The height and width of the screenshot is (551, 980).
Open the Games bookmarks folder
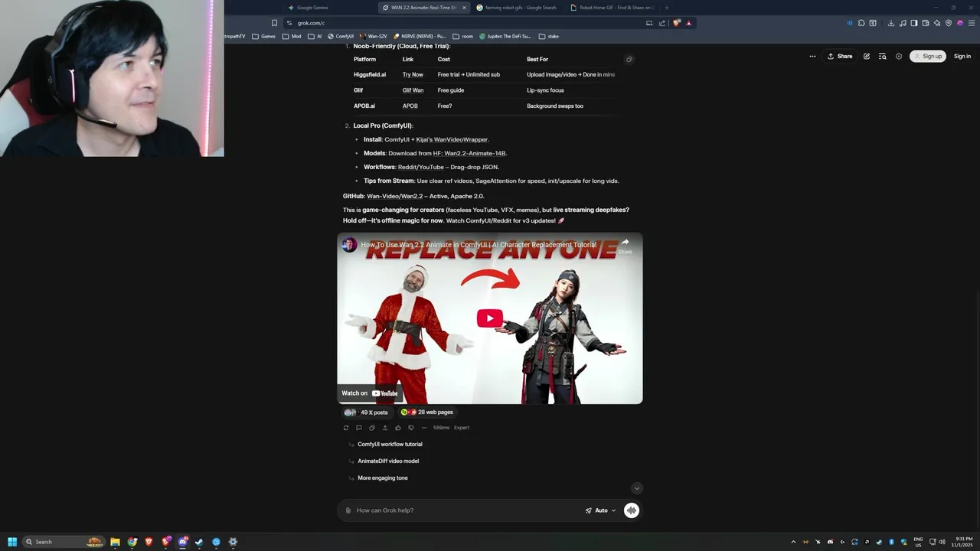point(263,36)
